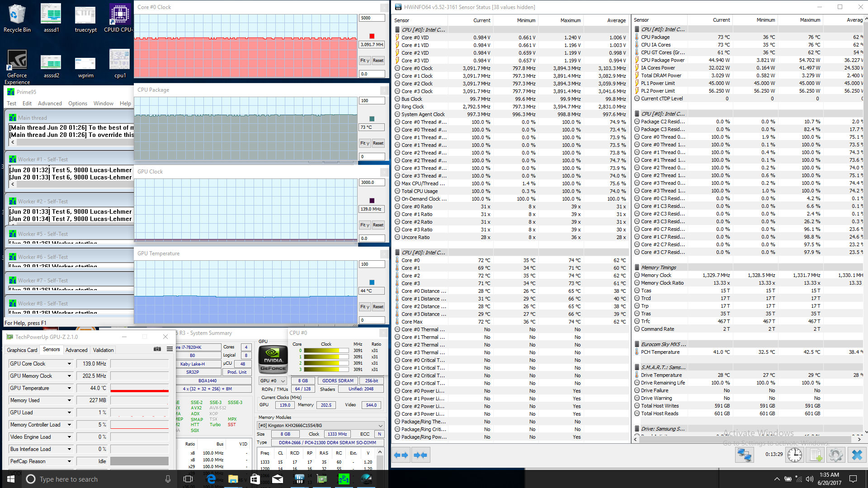Open Prime95 Edit menu
This screenshot has height=488, width=868.
(27, 103)
